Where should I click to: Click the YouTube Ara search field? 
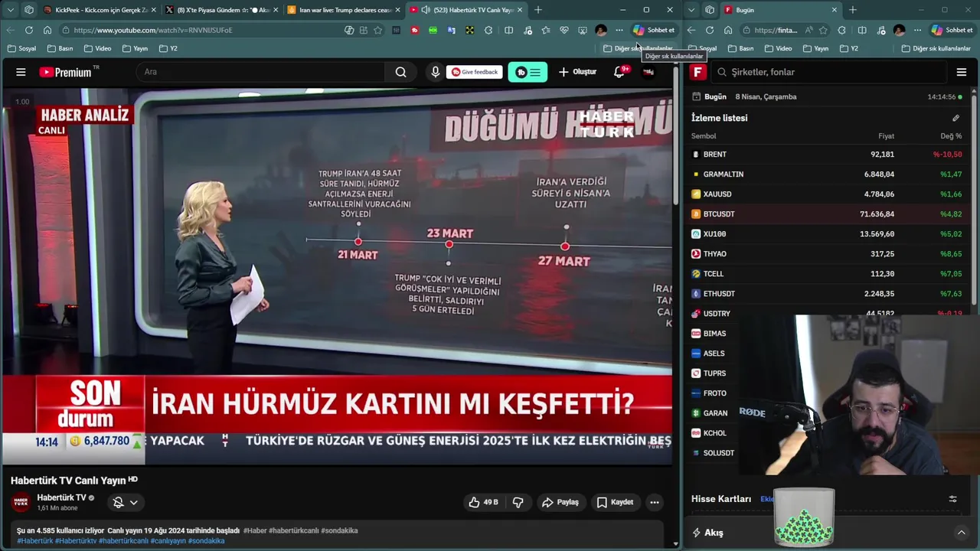tap(260, 72)
